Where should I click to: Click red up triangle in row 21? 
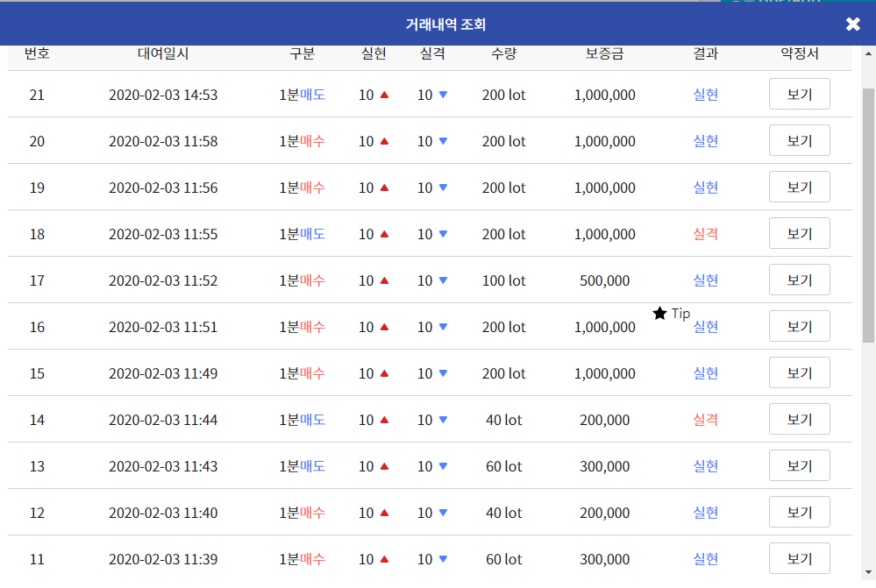pyautogui.click(x=384, y=95)
